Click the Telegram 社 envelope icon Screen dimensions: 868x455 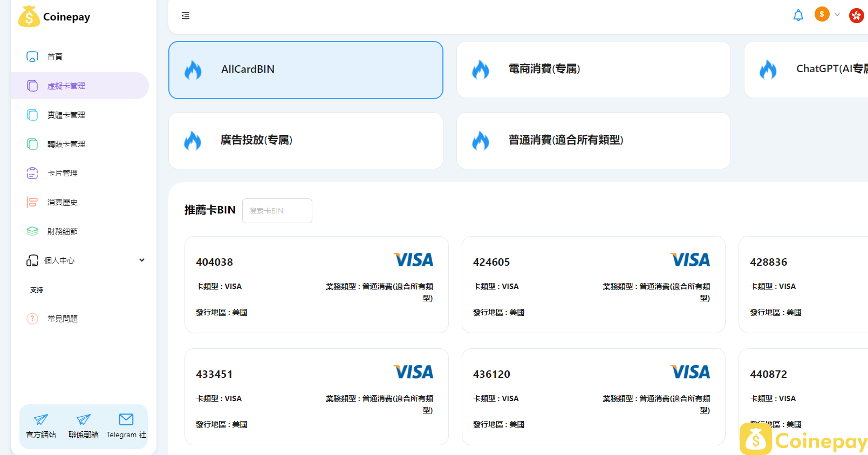pyautogui.click(x=126, y=419)
